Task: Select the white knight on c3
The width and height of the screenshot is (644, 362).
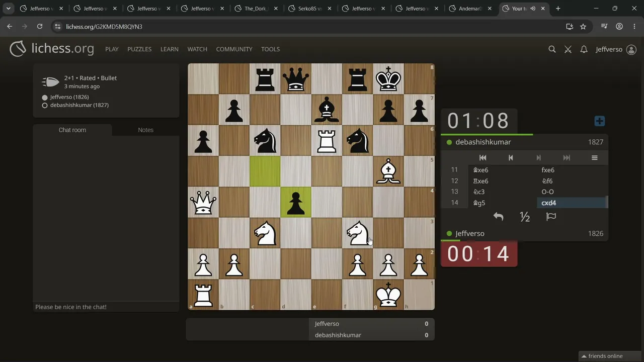Action: pyautogui.click(x=265, y=233)
